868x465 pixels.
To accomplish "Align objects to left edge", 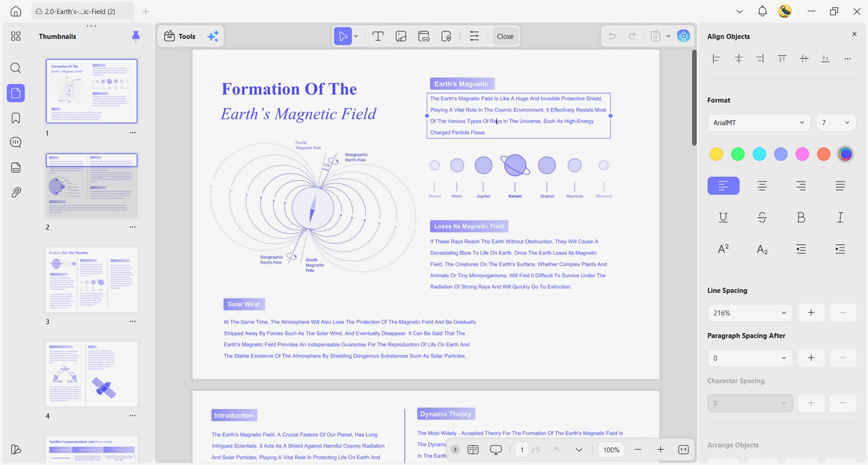I will coord(716,59).
